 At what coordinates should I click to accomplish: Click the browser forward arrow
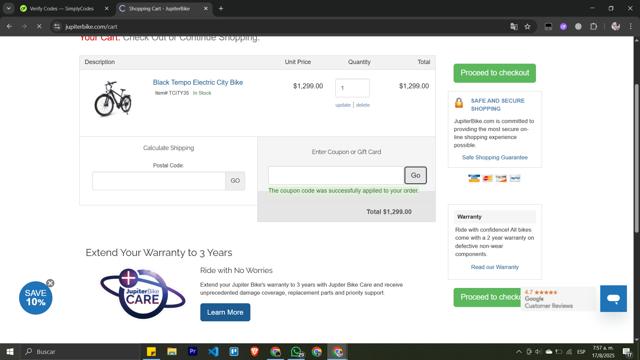click(x=24, y=27)
